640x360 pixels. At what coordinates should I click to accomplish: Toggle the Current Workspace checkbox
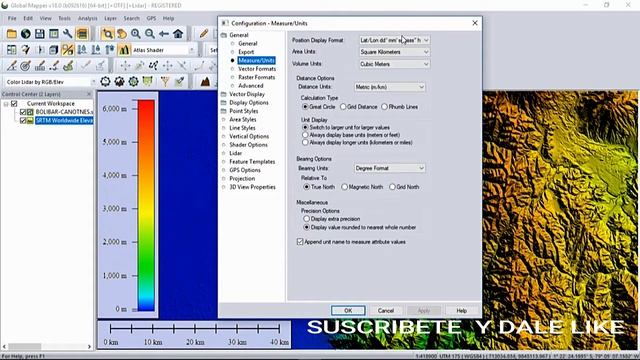click(x=14, y=104)
